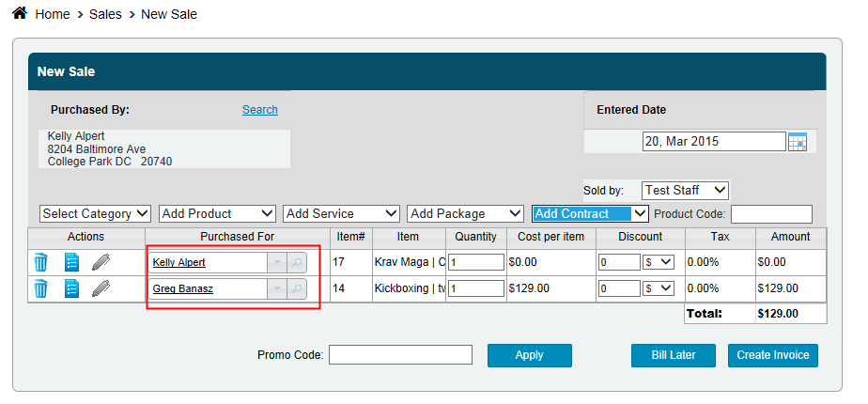Edit the Kickboxing row with pencil
This screenshot has height=404, width=868.
click(101, 288)
